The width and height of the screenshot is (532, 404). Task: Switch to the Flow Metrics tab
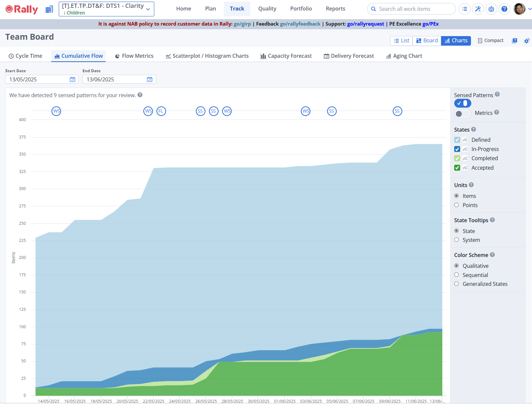point(134,56)
